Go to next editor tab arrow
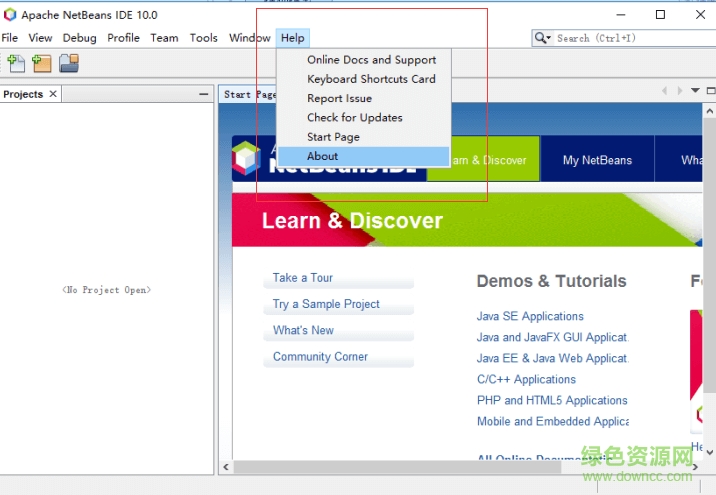716x495 pixels. click(x=680, y=90)
